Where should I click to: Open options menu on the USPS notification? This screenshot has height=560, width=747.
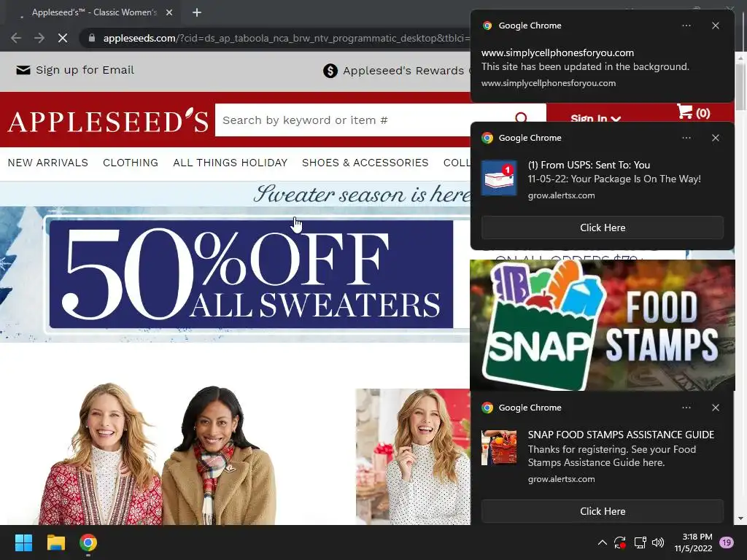tap(686, 138)
